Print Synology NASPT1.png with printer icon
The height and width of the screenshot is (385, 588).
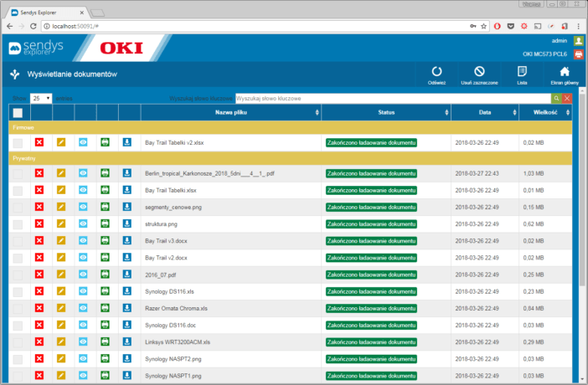point(105,376)
